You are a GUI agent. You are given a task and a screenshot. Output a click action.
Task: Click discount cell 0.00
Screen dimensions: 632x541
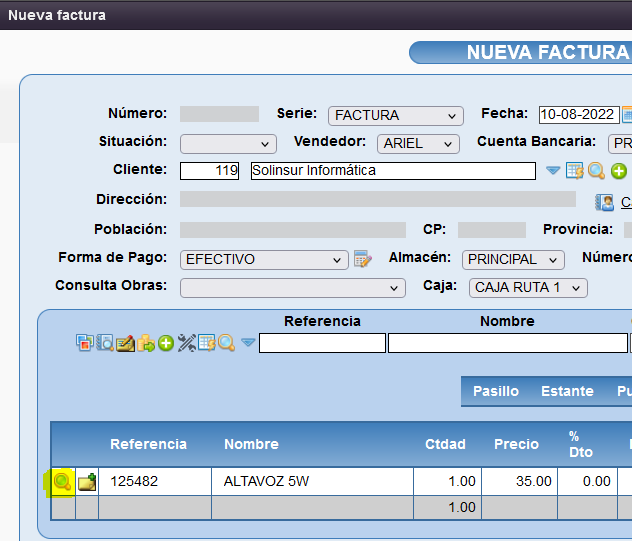(x=588, y=481)
